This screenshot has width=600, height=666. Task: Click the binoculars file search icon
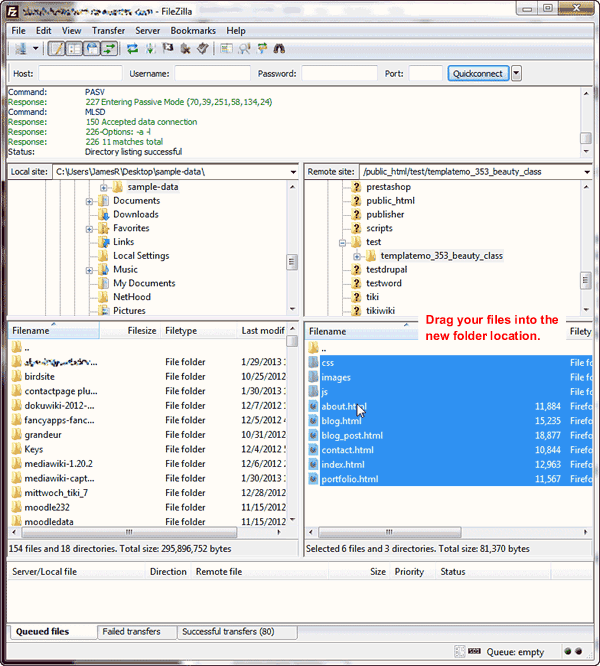[x=280, y=48]
